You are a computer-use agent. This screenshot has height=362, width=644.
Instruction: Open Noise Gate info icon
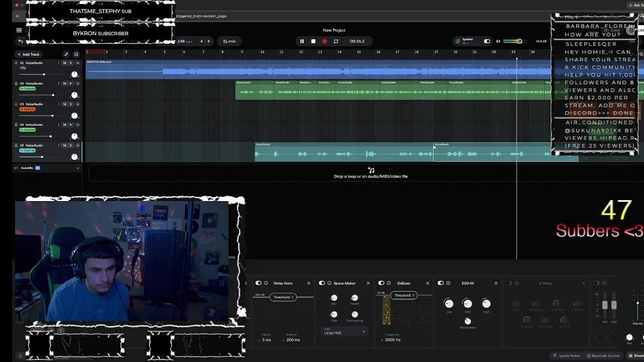click(x=266, y=283)
